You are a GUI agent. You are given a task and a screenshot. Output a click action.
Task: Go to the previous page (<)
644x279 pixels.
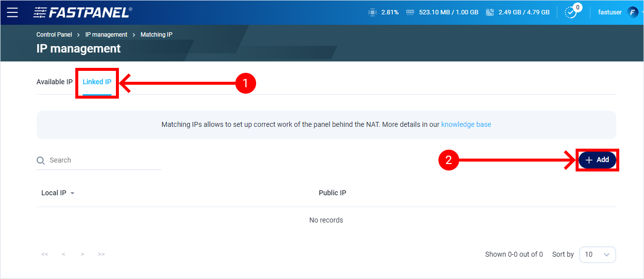pyautogui.click(x=63, y=254)
